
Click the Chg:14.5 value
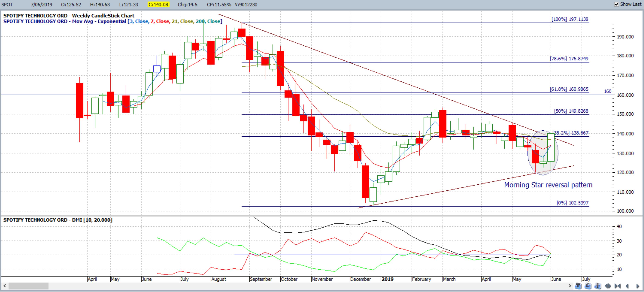tap(187, 4)
